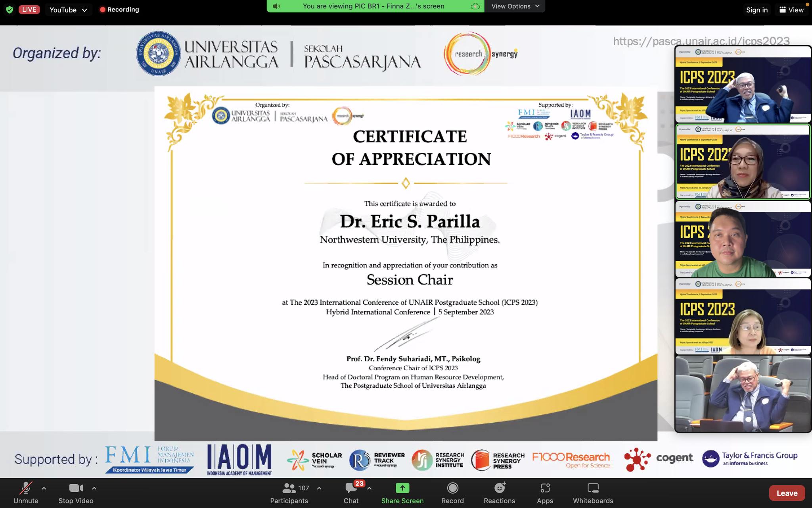
Task: Click the Sign in button
Action: coord(756,10)
